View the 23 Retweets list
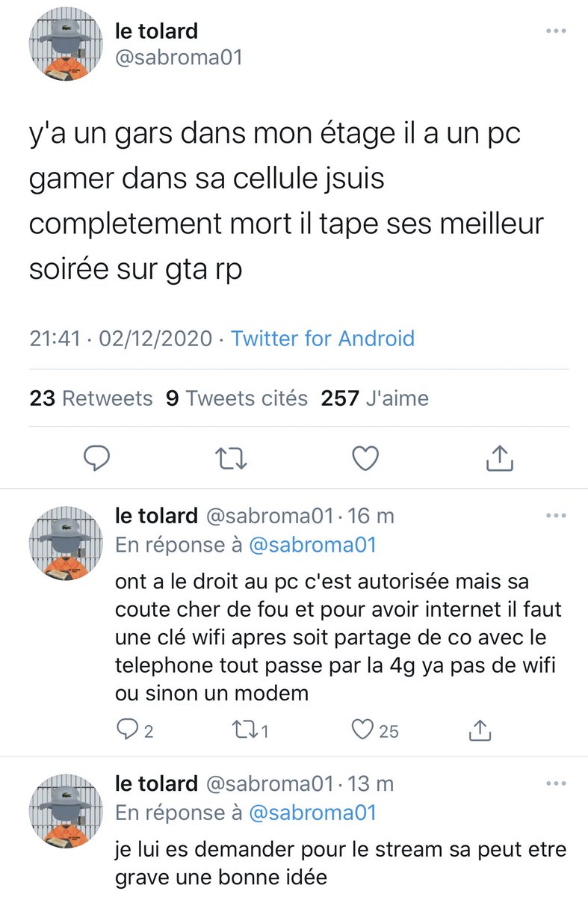 (91, 398)
